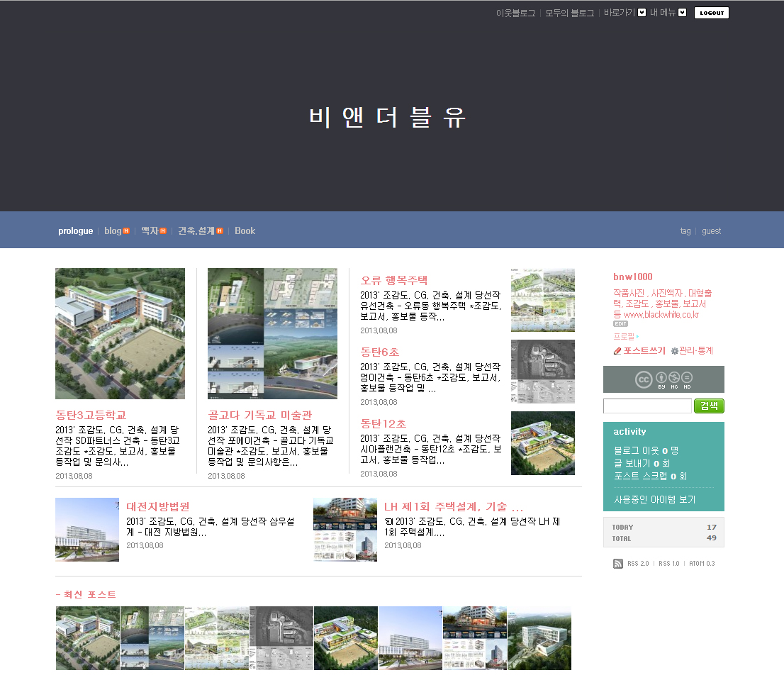
Task: Click the new-post badge next to blog
Action: coord(126,231)
